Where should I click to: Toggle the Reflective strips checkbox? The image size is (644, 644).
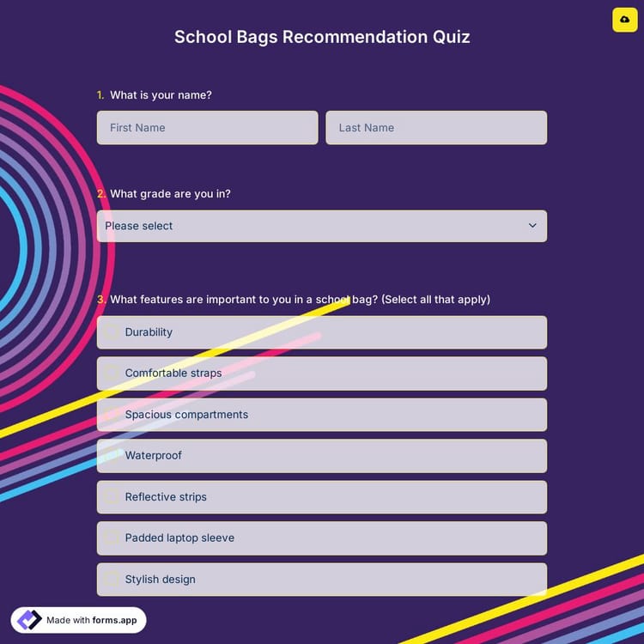pos(112,497)
